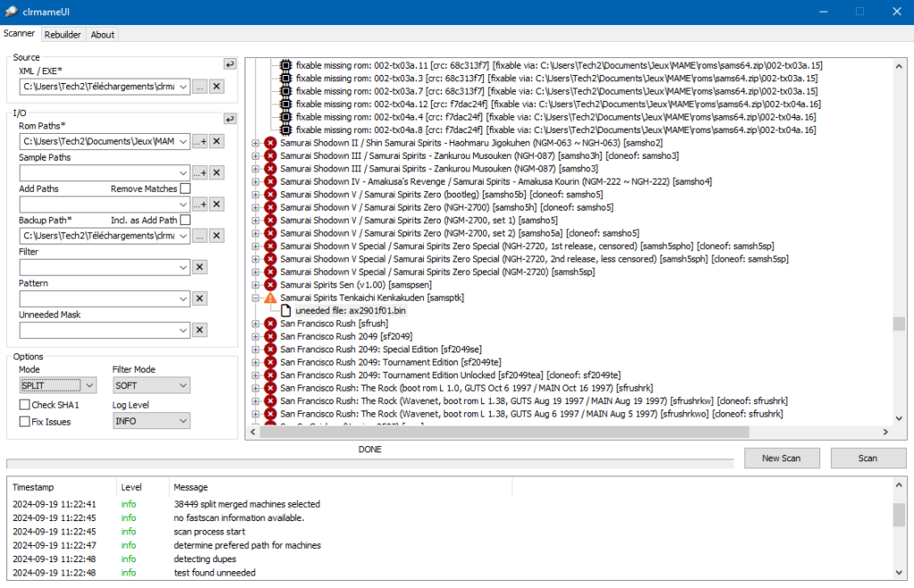Open the browse icon for XML / EXE path

point(200,87)
